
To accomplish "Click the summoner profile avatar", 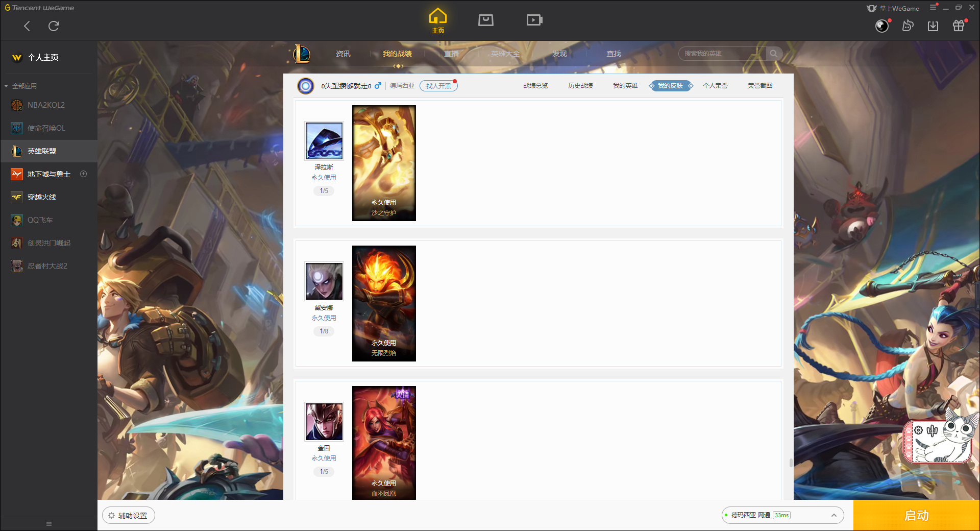I will (306, 86).
